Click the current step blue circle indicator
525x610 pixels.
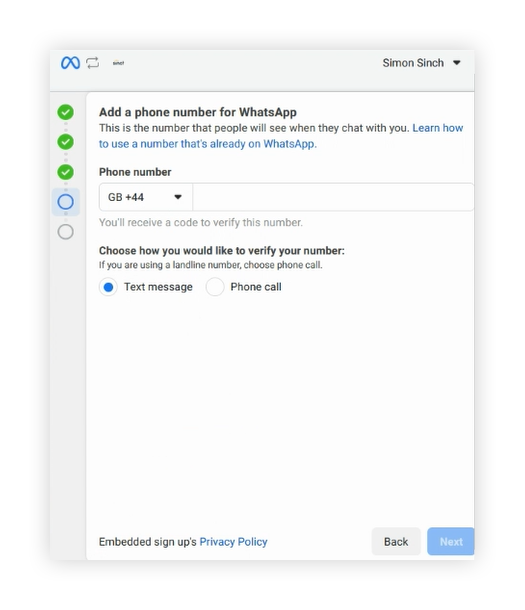(x=65, y=202)
